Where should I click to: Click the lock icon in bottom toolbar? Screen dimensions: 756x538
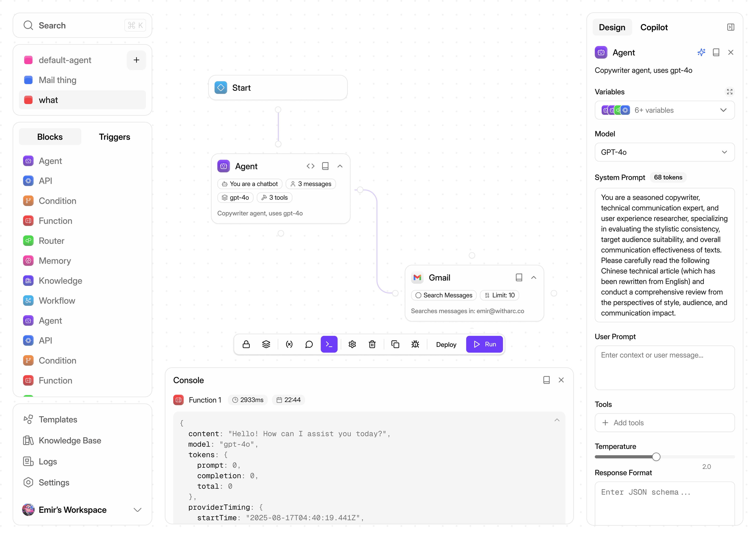click(246, 344)
